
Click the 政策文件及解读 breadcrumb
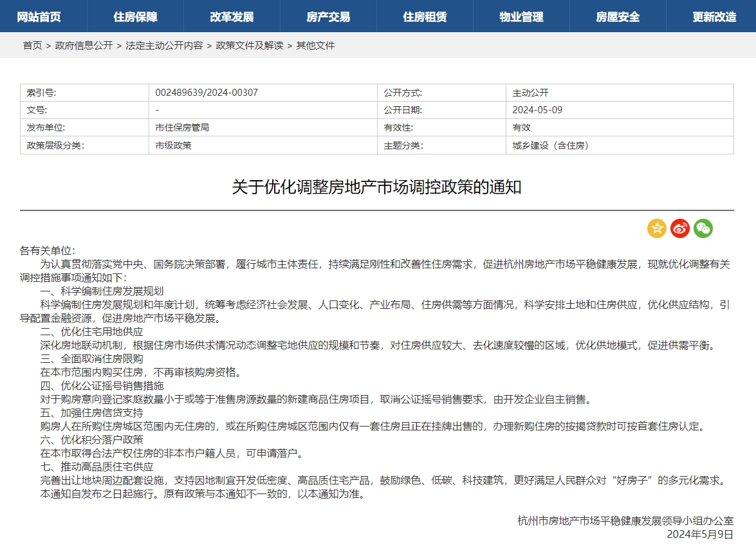click(250, 46)
